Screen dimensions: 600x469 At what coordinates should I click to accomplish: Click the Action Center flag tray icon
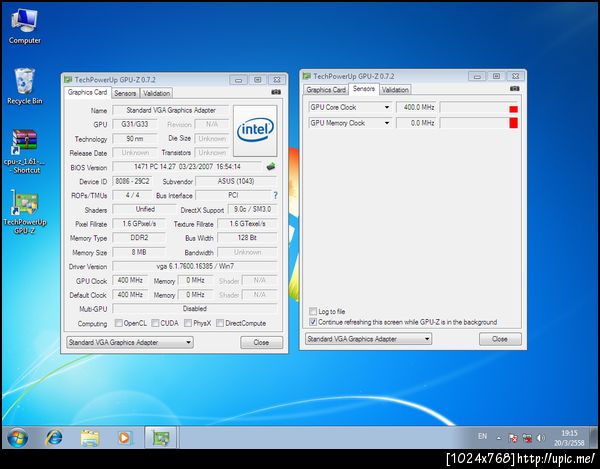pyautogui.click(x=513, y=438)
